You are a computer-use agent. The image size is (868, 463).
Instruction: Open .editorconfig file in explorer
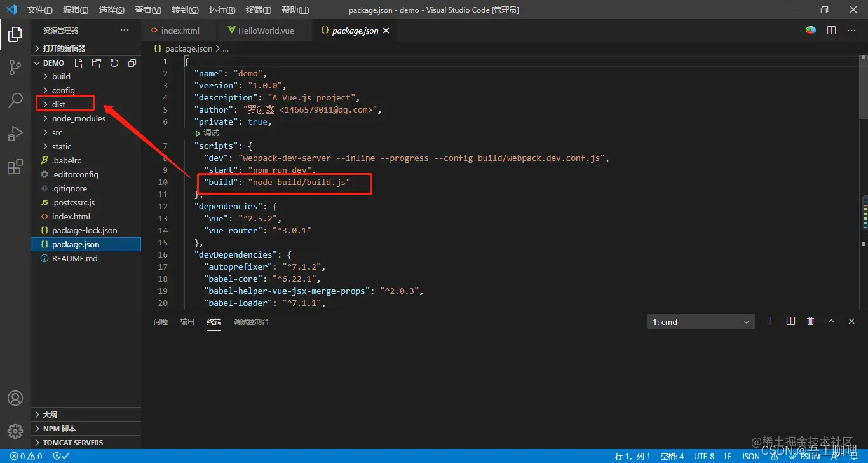coord(86,174)
